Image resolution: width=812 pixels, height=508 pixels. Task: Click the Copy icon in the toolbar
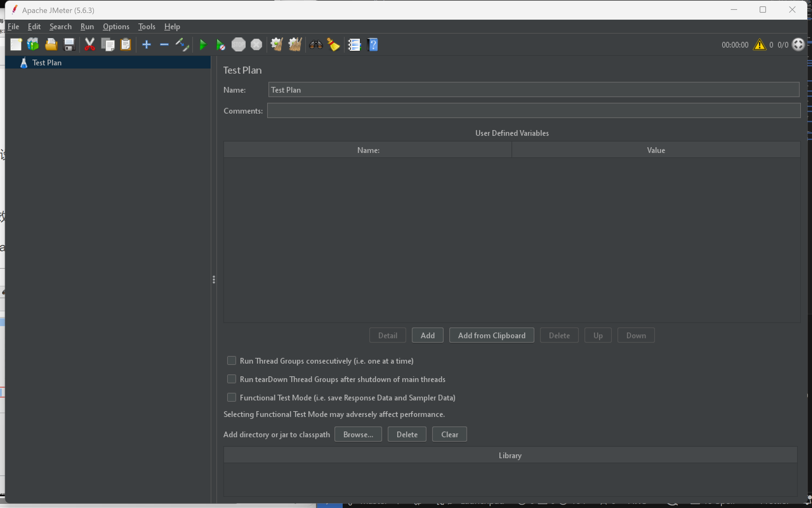[x=108, y=44]
